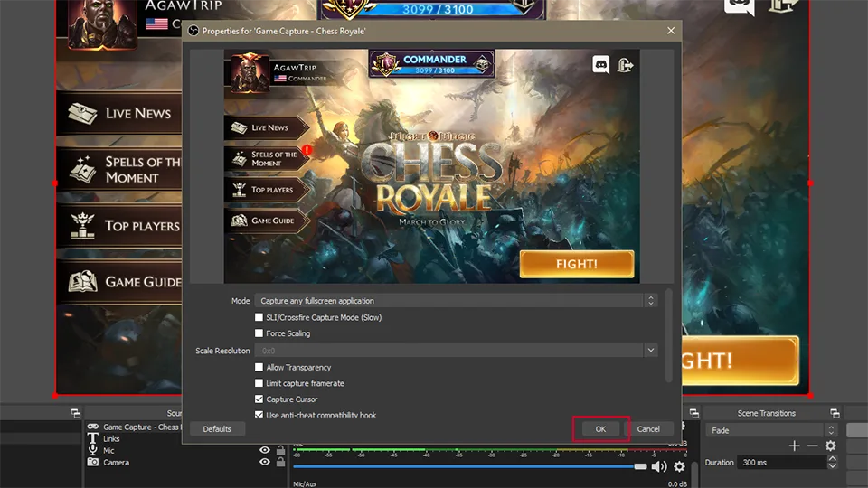Enable SLI/Crossfire Capture Mode checkbox

(259, 317)
